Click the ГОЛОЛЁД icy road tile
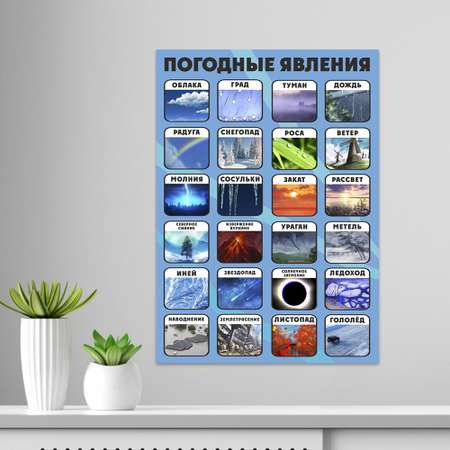 [x=348, y=336]
